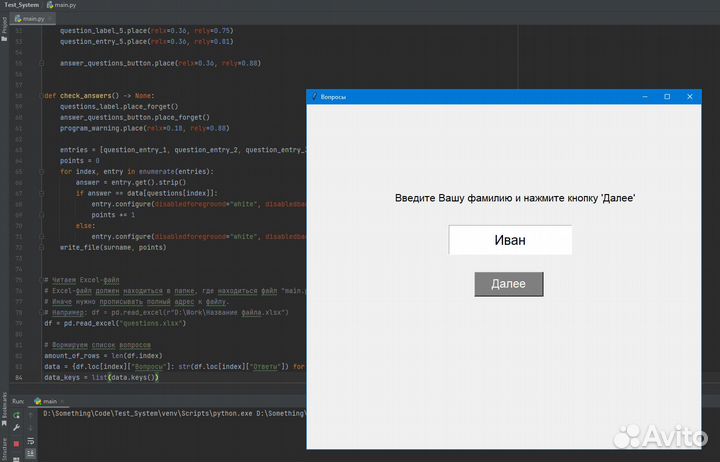This screenshot has height=462, width=720.
Task: Click the wrench settings icon in Run panel
Action: pos(16,426)
